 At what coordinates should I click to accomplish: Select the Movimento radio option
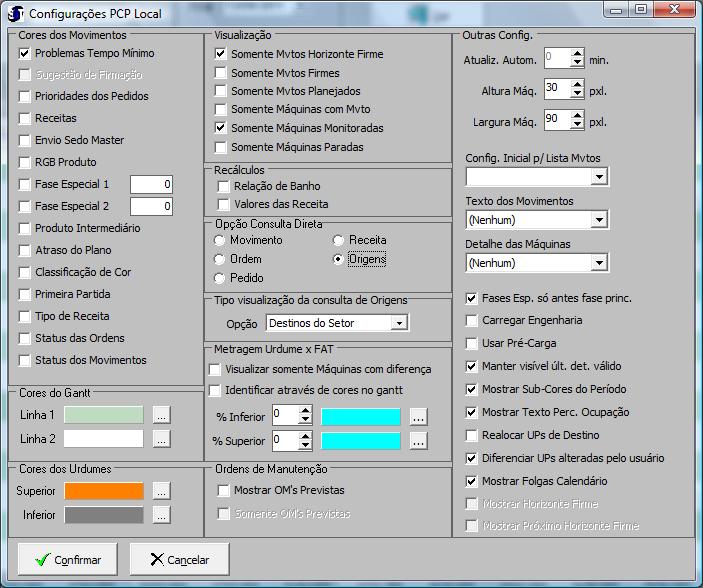tap(221, 241)
